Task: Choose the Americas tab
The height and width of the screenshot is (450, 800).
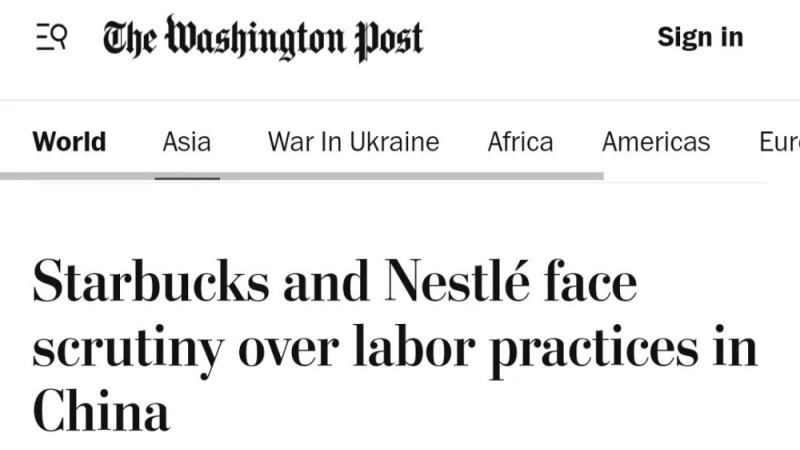Action: pos(656,141)
